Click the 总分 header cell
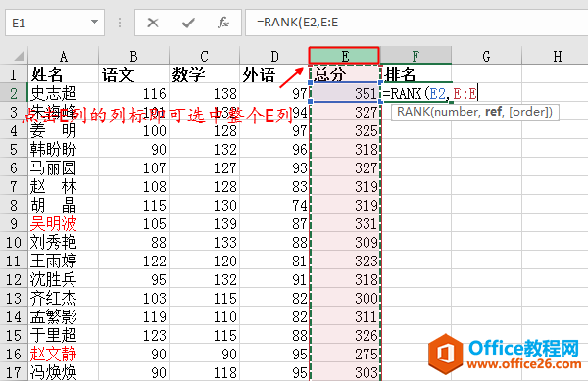The width and height of the screenshot is (588, 381). coord(345,73)
